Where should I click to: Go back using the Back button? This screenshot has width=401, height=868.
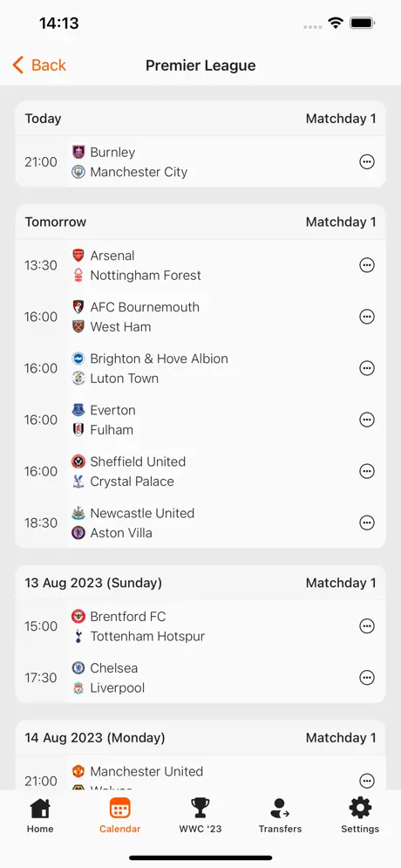coord(39,65)
